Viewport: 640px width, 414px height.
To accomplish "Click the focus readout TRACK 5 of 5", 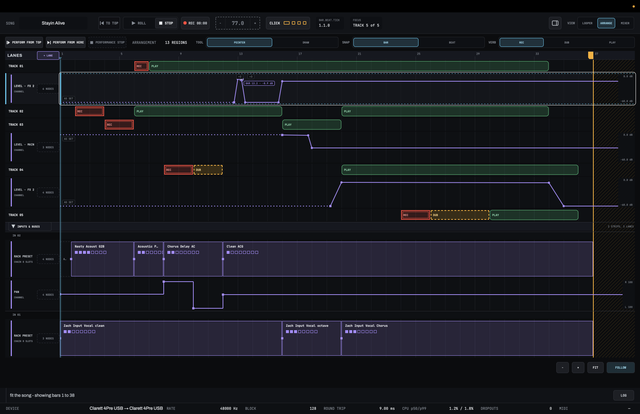I will click(366, 25).
